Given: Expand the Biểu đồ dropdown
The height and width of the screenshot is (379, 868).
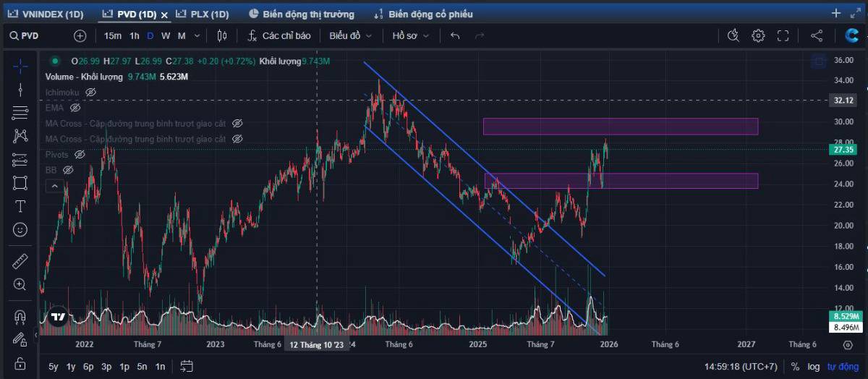Looking at the screenshot, I should 351,35.
